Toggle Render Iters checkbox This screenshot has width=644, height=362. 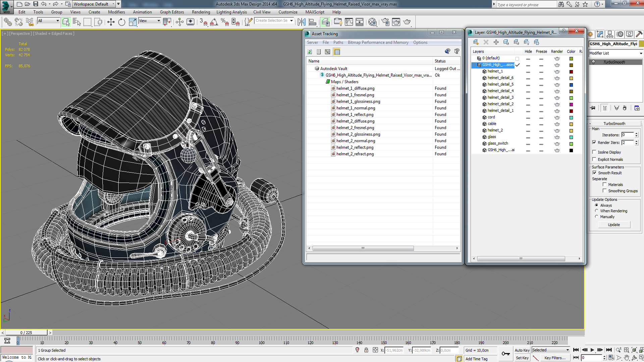594,142
